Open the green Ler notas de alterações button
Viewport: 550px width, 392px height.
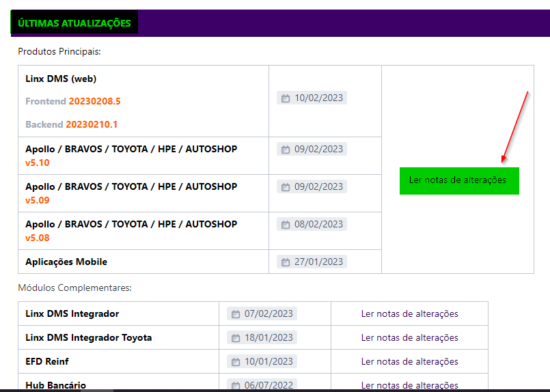(x=459, y=180)
